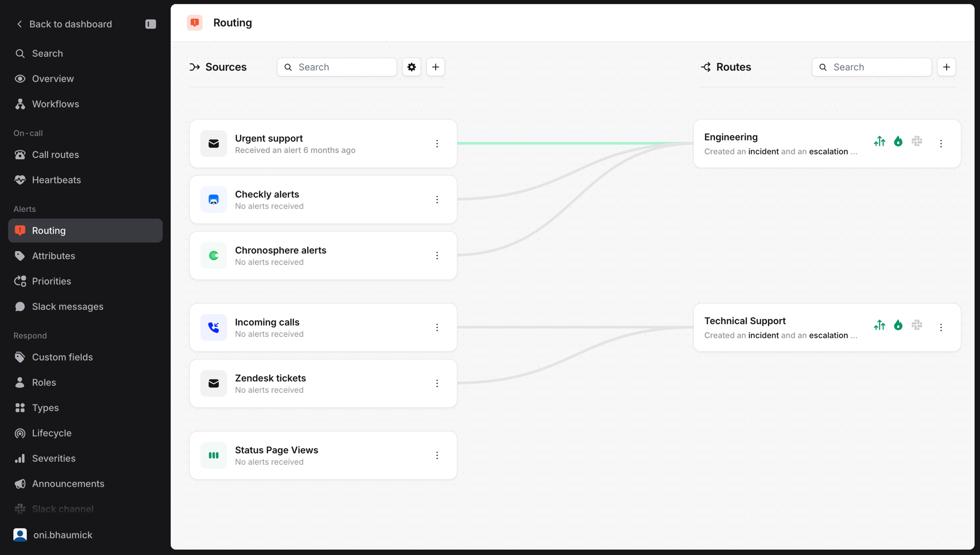
Task: Open Workflows in sidebar
Action: pyautogui.click(x=85, y=104)
